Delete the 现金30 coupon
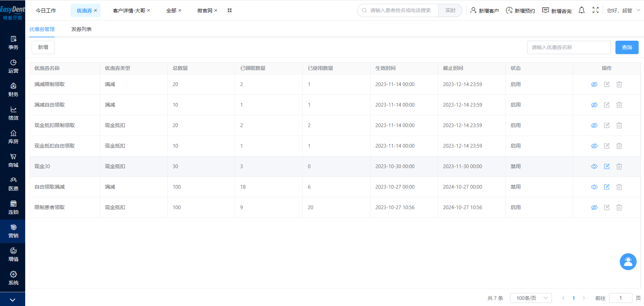Screen dimensions: 644x306 coord(619,166)
